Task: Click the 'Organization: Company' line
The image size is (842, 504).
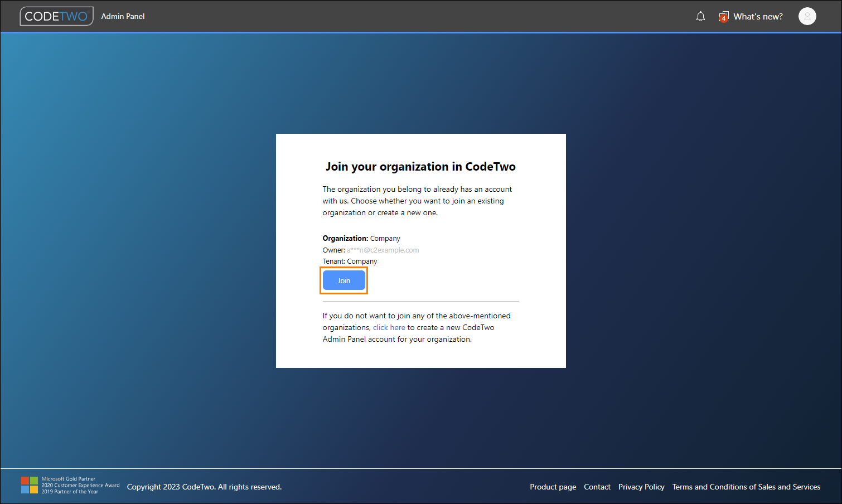Action: point(361,238)
